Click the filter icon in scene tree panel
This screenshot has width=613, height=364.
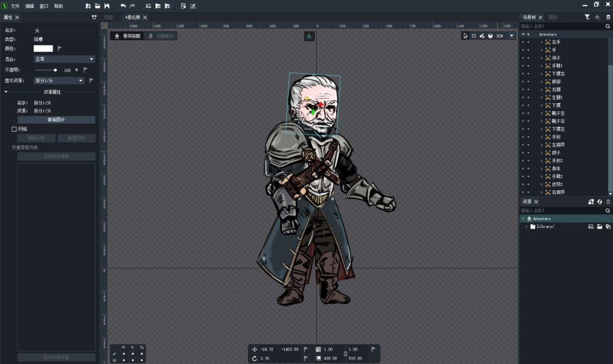click(x=587, y=17)
